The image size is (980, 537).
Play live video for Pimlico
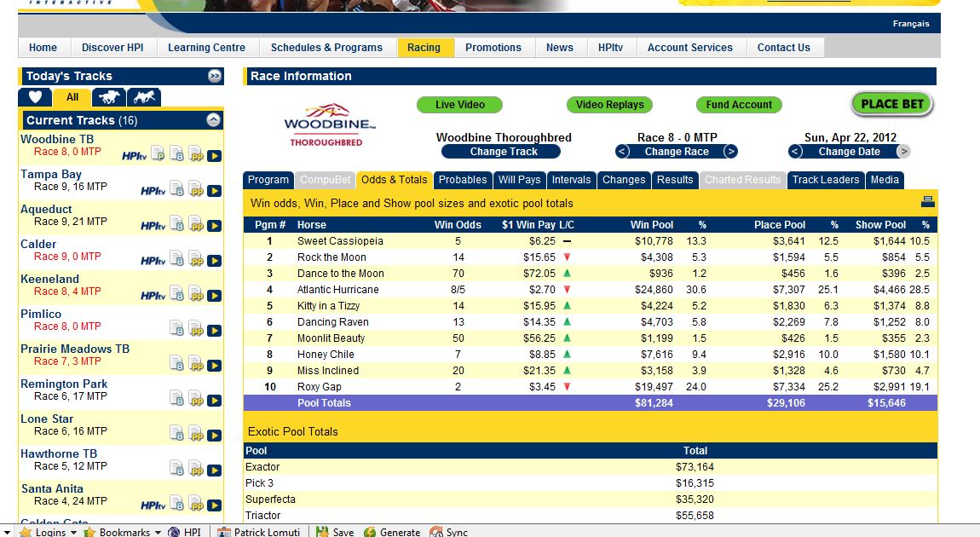coord(215,331)
